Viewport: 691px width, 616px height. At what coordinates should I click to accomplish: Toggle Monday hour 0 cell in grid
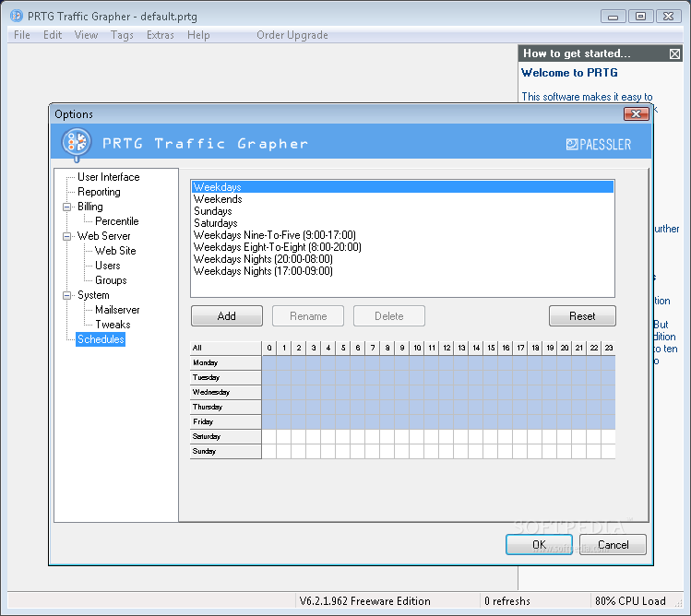(x=269, y=363)
